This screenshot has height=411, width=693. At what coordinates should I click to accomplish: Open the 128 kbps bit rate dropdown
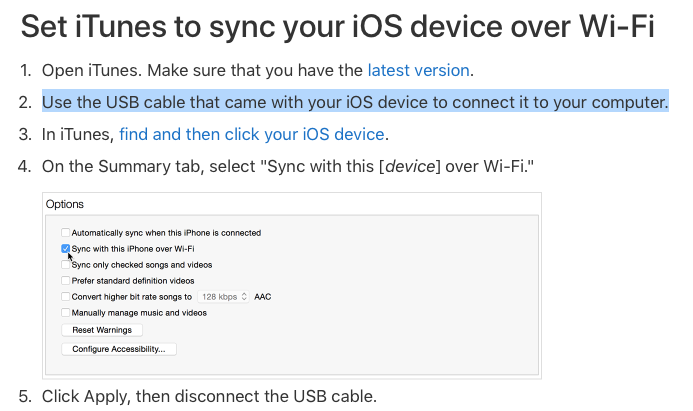pos(223,297)
